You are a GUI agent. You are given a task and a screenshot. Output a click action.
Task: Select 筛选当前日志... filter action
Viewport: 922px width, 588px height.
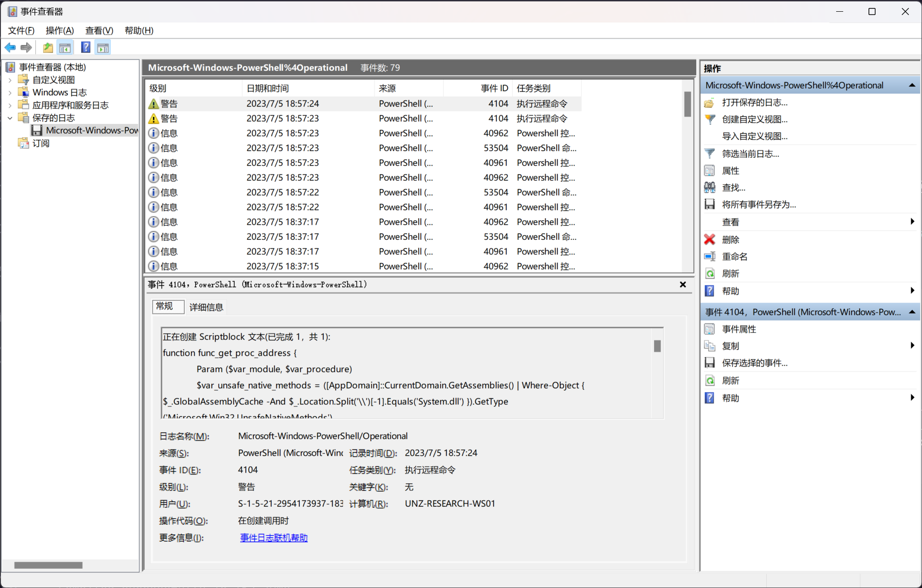pyautogui.click(x=750, y=153)
